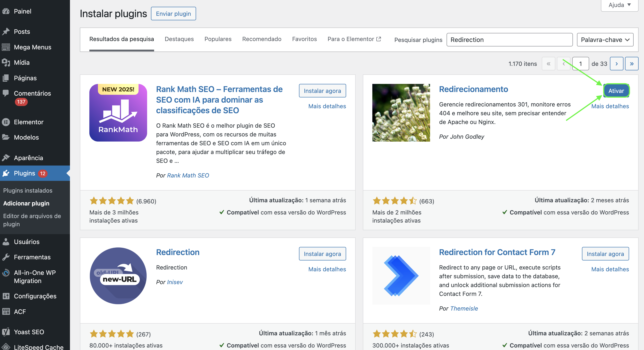The image size is (644, 350).
Task: Open Mais detalhes for Redirecionamento
Action: (610, 106)
